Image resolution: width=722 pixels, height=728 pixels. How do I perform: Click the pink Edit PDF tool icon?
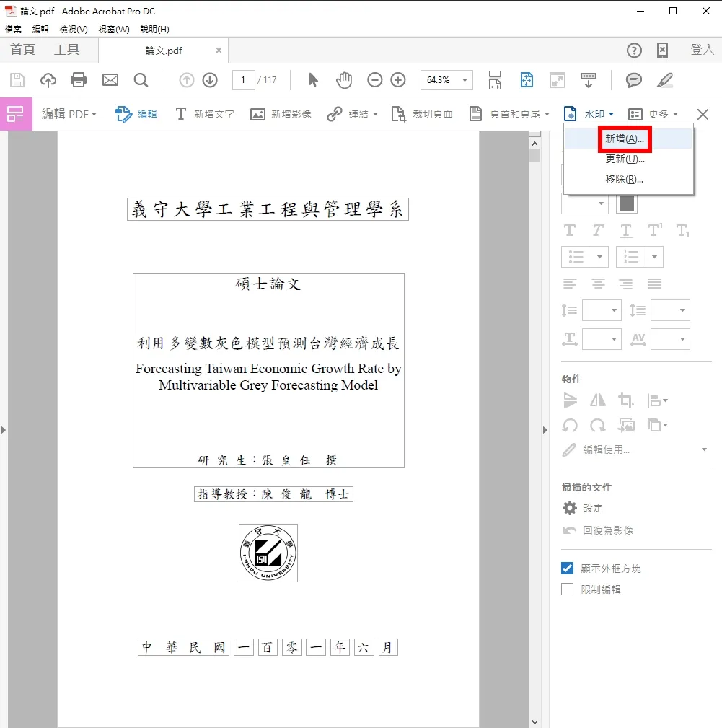click(x=16, y=114)
